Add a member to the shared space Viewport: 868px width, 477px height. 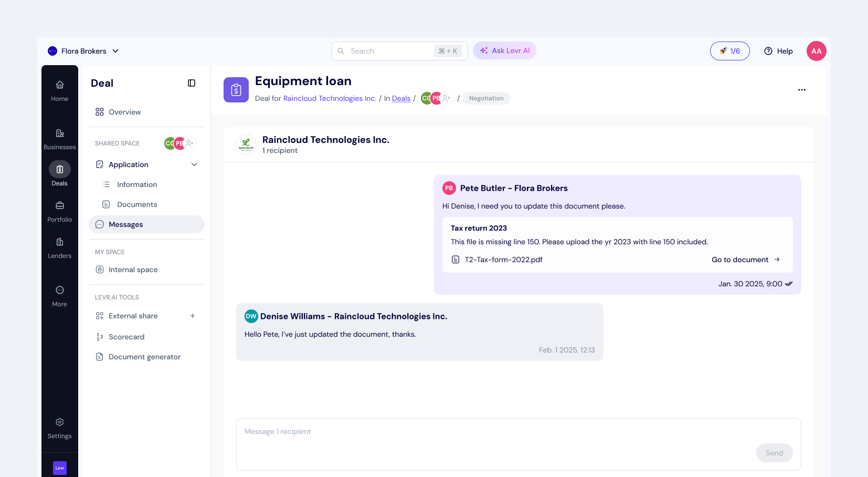190,143
